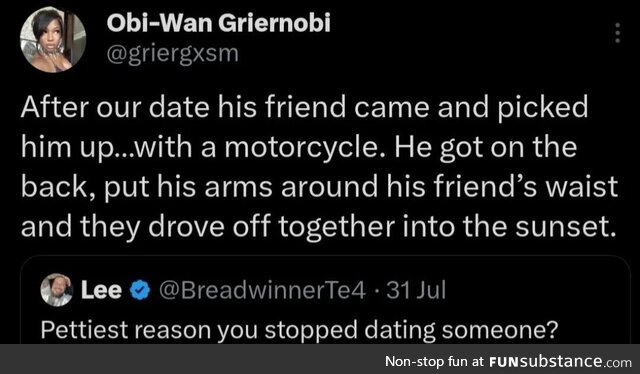The image size is (640, 374).
Task: Open the three-dot more options menu
Action: (x=618, y=33)
